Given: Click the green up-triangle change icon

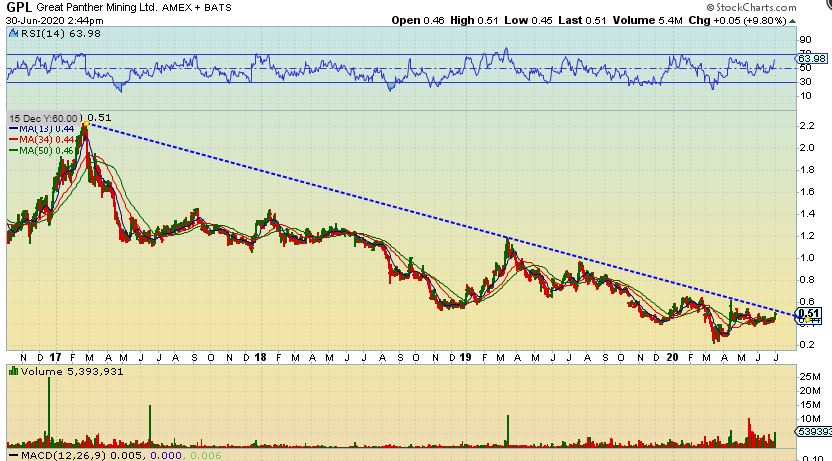Looking at the screenshot, I should 792,21.
